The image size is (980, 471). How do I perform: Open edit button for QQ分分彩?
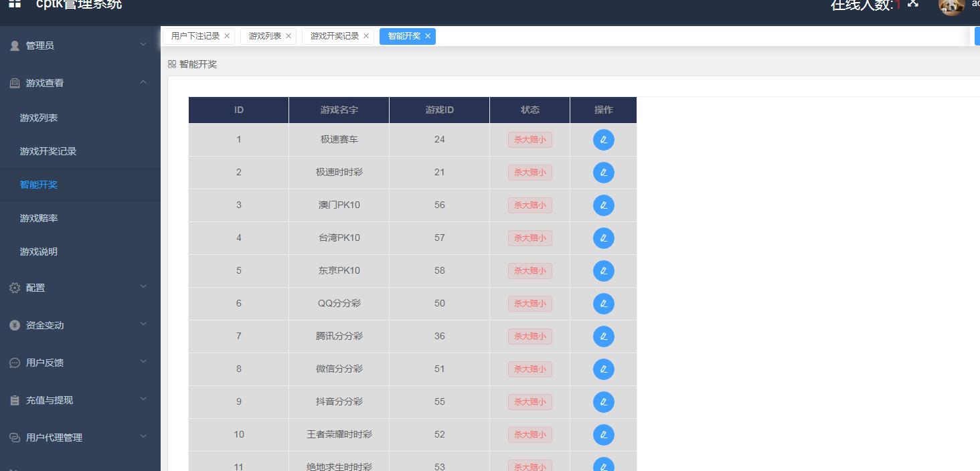point(603,304)
